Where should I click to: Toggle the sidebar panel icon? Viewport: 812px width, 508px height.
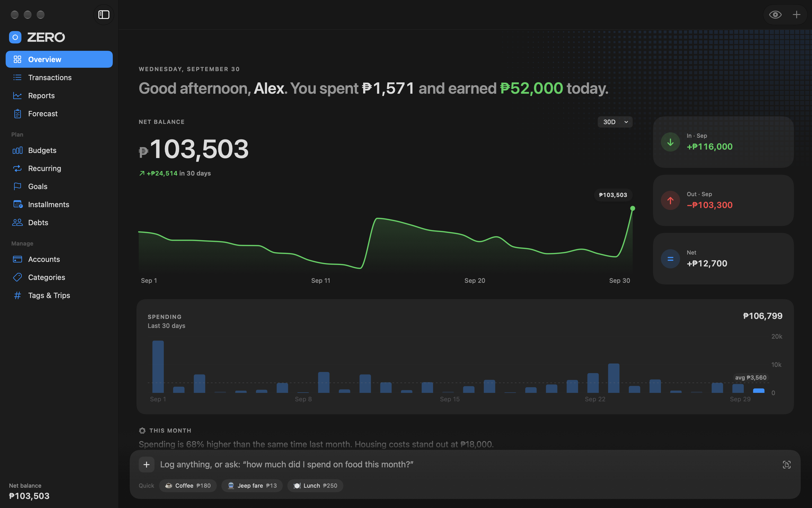(x=104, y=14)
